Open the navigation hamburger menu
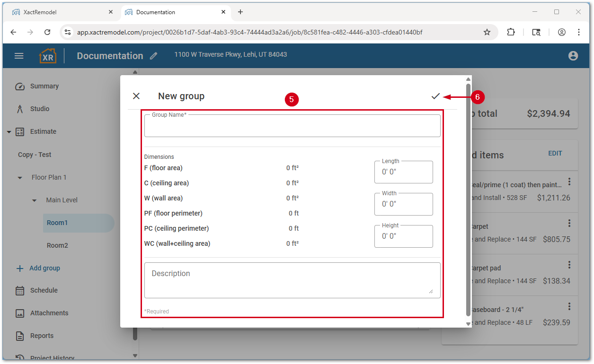 tap(19, 55)
